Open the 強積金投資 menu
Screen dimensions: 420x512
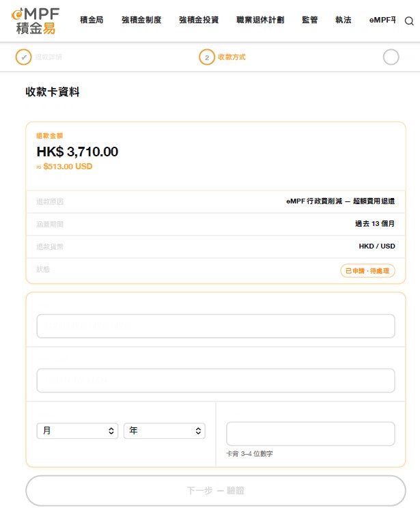(x=199, y=20)
